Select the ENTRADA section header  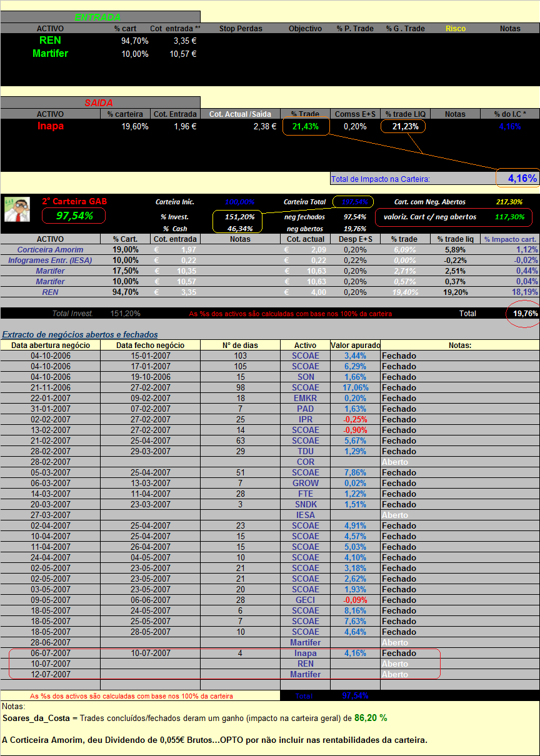[97, 17]
